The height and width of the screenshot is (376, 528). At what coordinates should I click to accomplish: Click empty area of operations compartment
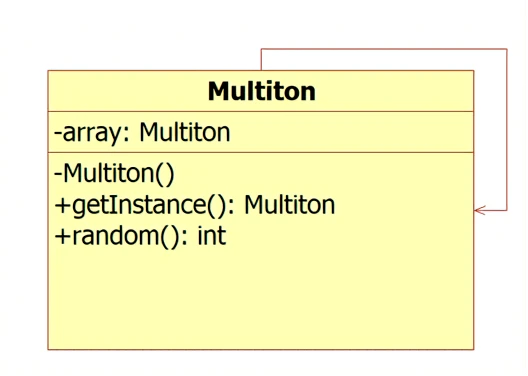(x=261, y=300)
